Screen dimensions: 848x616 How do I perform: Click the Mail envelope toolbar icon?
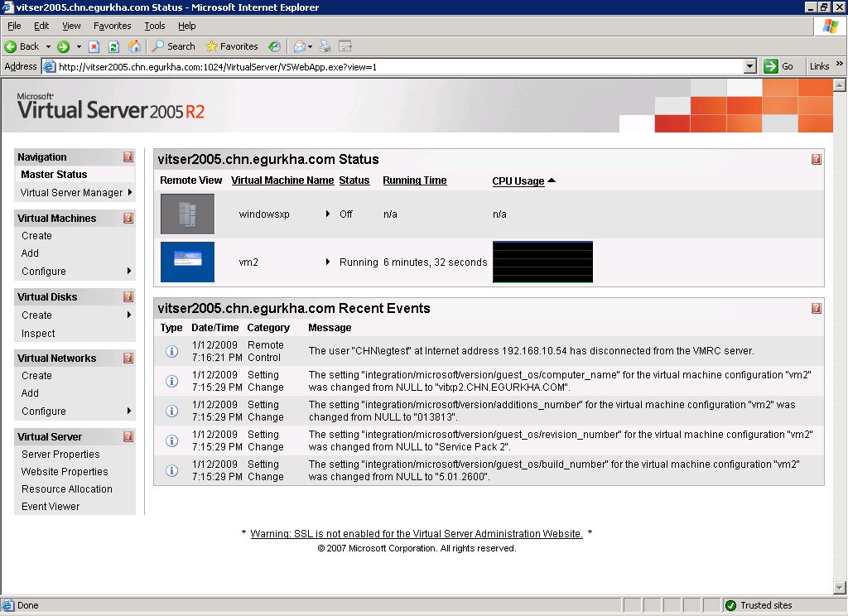pos(299,46)
